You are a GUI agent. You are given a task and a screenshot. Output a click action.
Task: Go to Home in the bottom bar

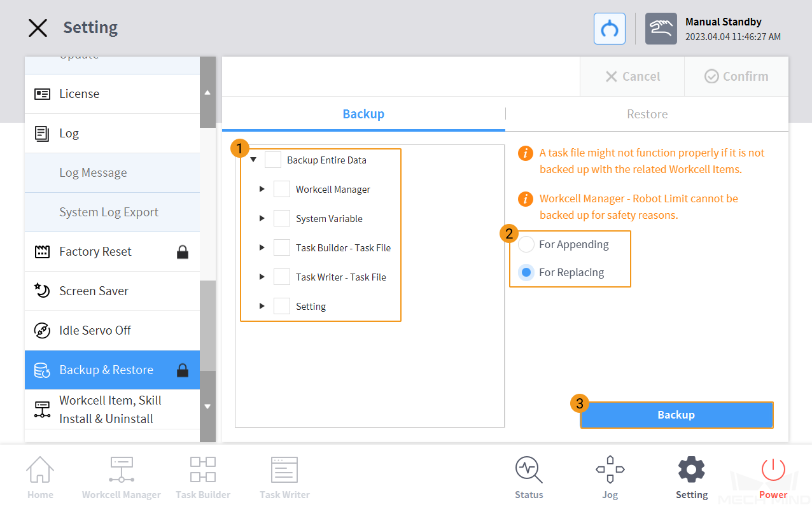(x=40, y=478)
